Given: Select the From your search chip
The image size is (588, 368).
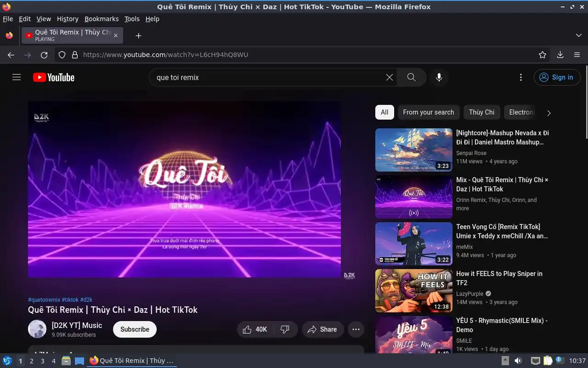Looking at the screenshot, I should click(428, 112).
